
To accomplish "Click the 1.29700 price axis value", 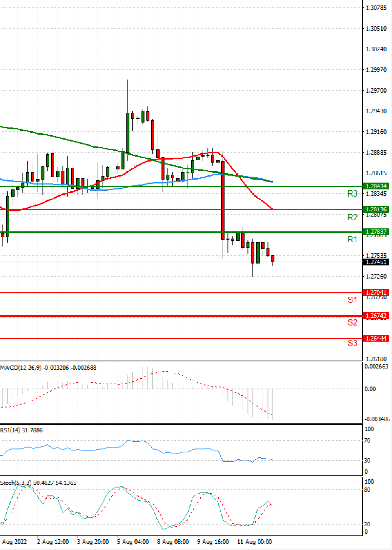I will 376,91.
